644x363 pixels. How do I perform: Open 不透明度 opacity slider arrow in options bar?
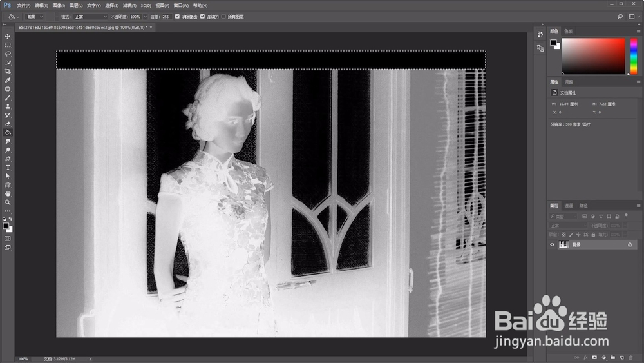(145, 17)
